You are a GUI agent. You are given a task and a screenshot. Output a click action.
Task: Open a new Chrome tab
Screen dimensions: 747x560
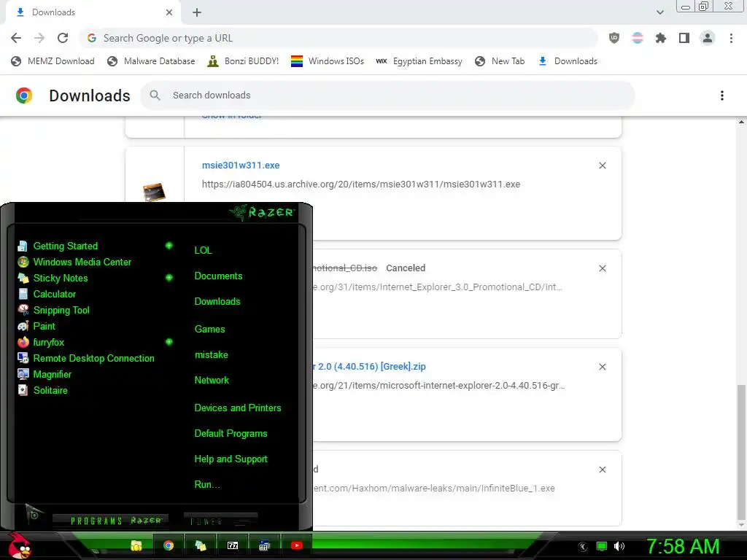click(197, 12)
